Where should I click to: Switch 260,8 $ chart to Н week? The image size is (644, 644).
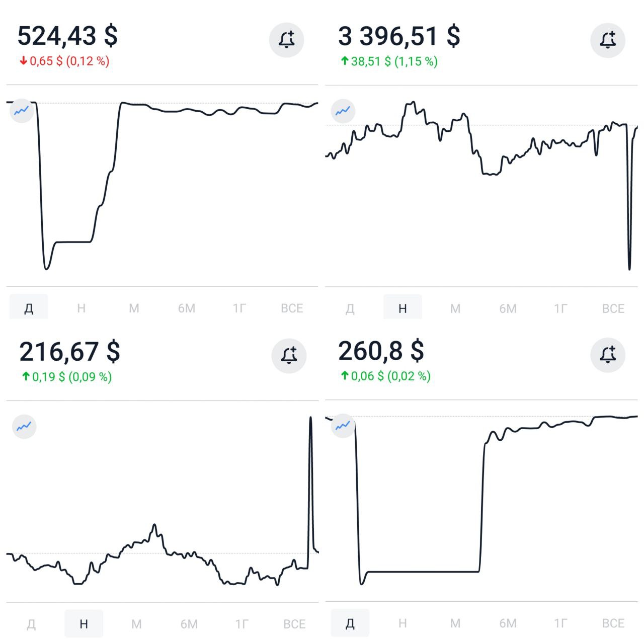coord(403,623)
